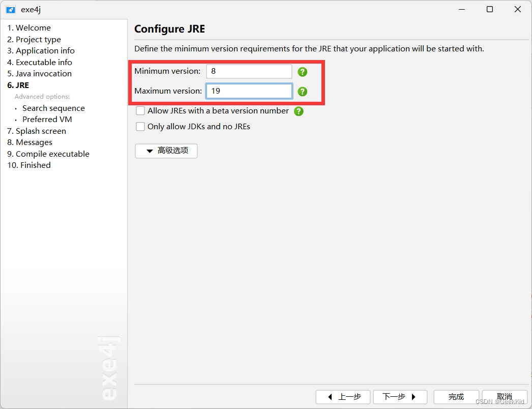Open Preferred VM advanced option
Screen dimensions: 532x409
click(47, 120)
